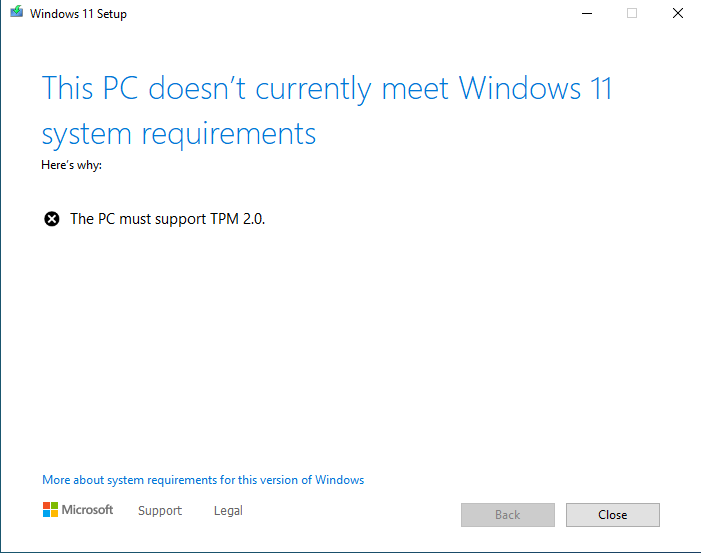Click the 'system requirements' heading line

coord(179,135)
